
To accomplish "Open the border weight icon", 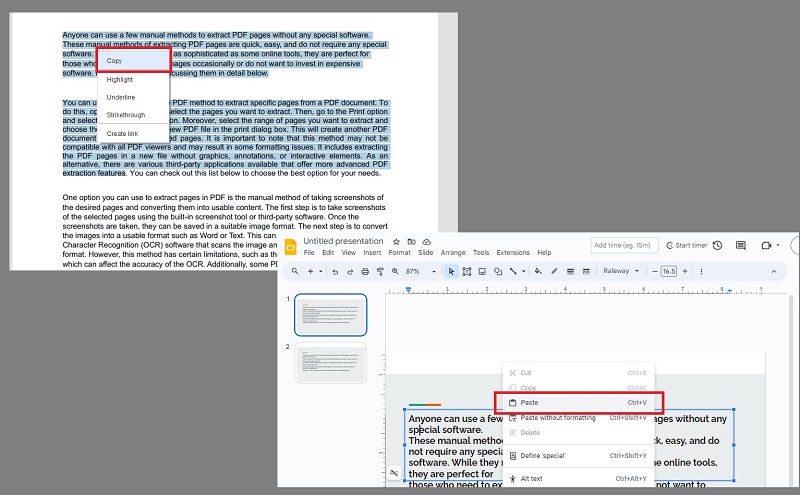I will (x=570, y=271).
